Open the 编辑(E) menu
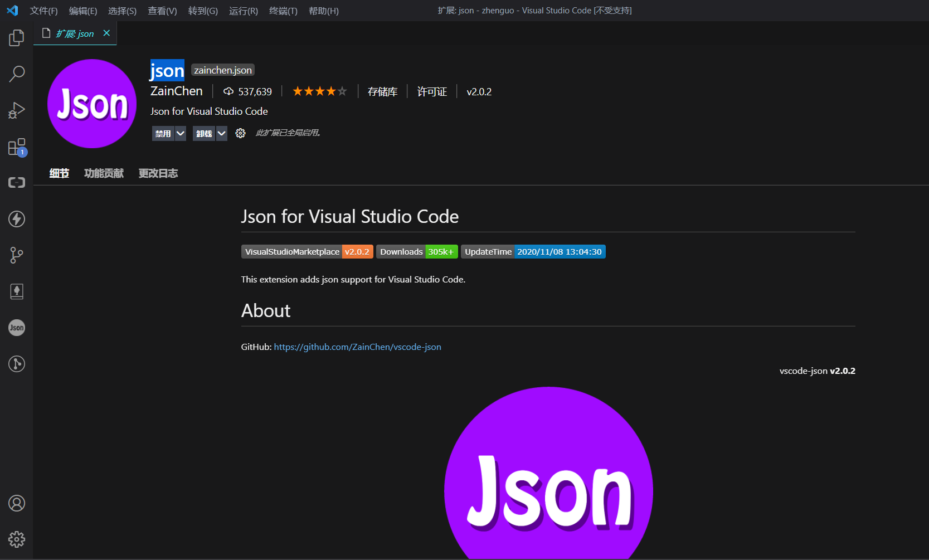This screenshot has height=560, width=929. 83,11
